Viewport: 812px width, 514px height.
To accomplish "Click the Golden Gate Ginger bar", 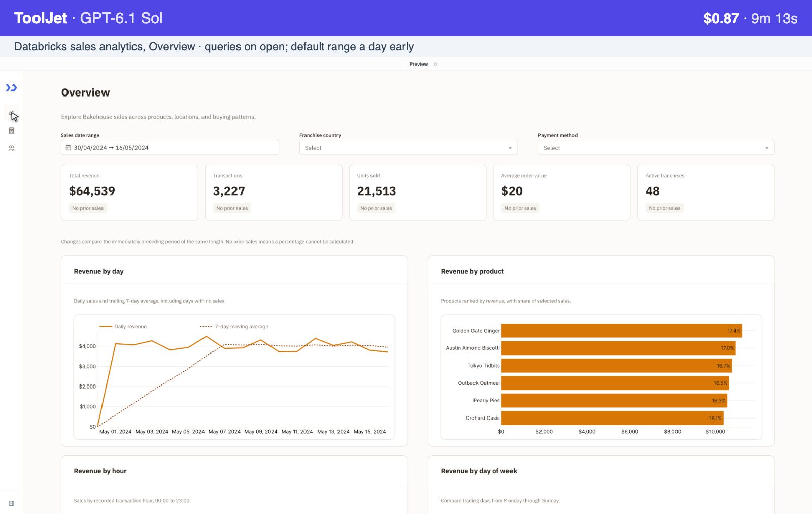I will tap(622, 331).
